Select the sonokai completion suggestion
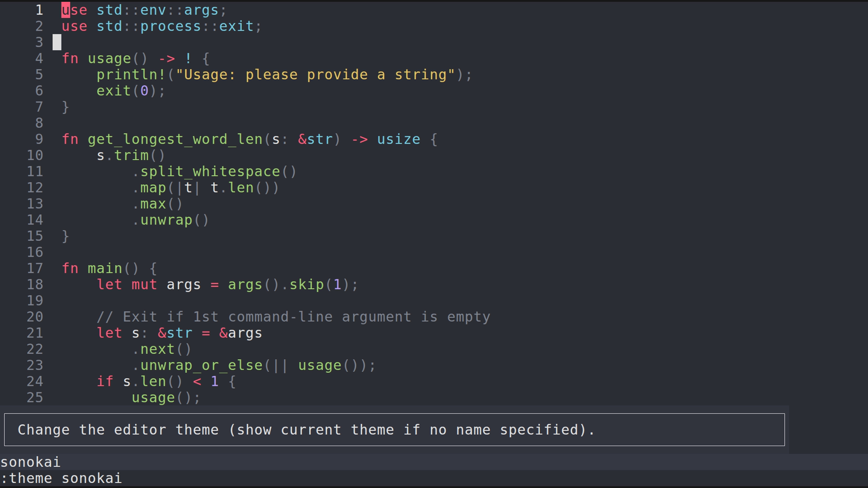Viewport: 868px width, 488px height. click(x=30, y=462)
